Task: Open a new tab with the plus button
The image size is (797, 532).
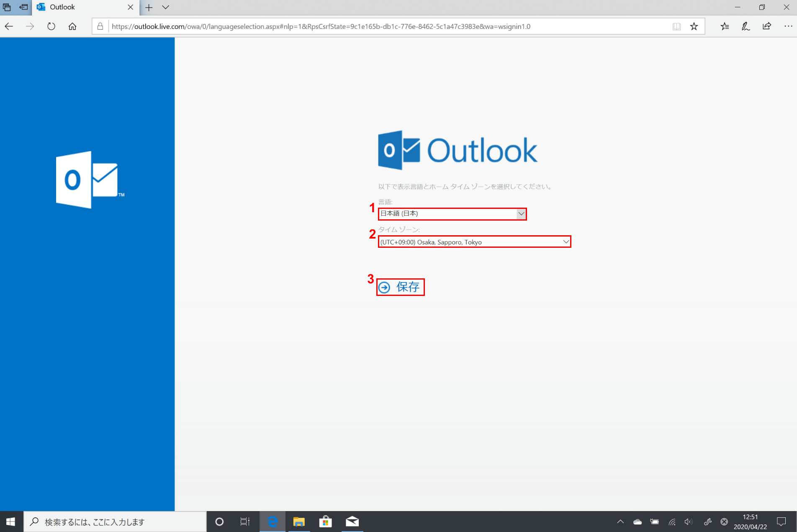Action: (149, 7)
